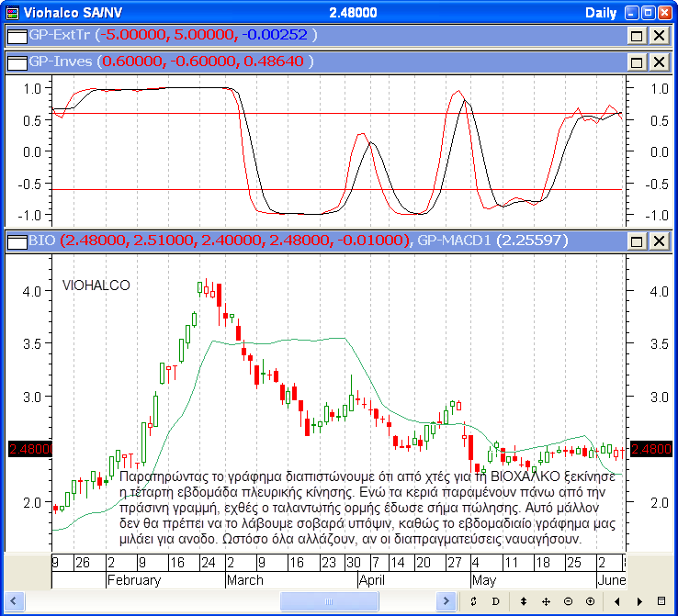Click the -0.00252 value in GP-ExtTr header

click(x=275, y=35)
